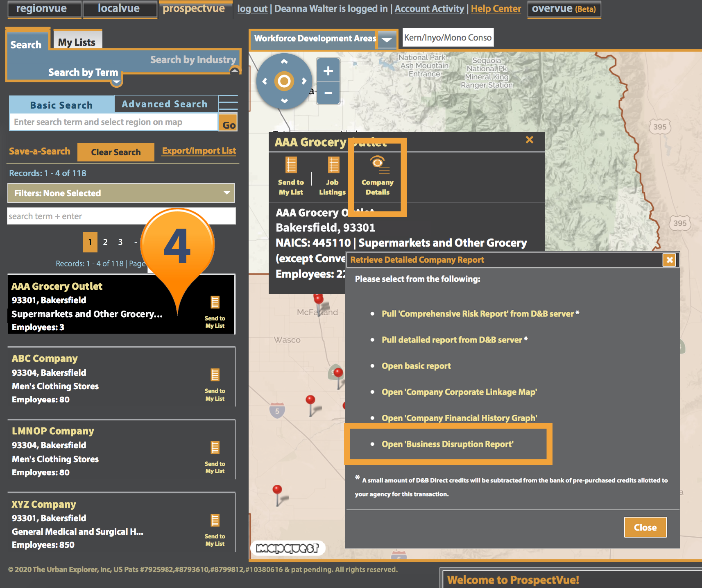Click the 'search term + enter' filter field

coord(121,216)
